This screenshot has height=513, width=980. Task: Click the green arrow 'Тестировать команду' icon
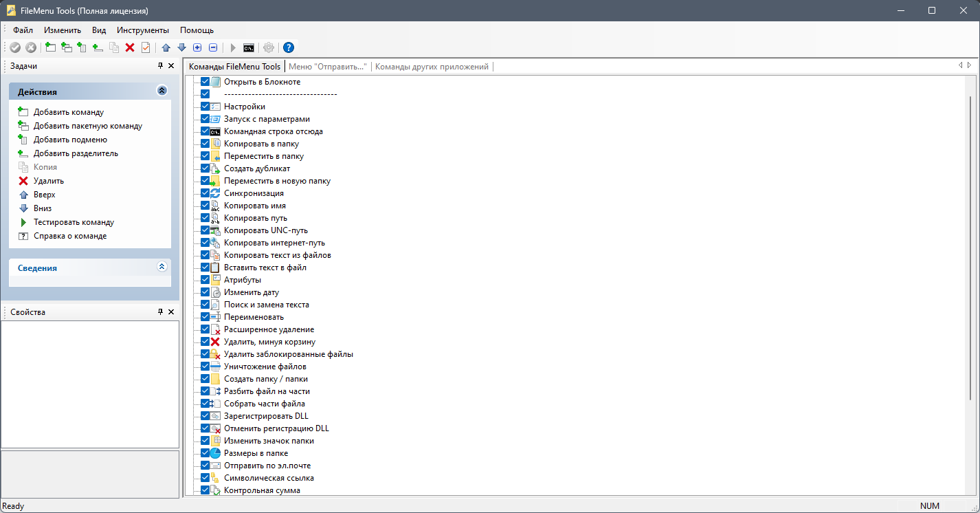[234, 47]
